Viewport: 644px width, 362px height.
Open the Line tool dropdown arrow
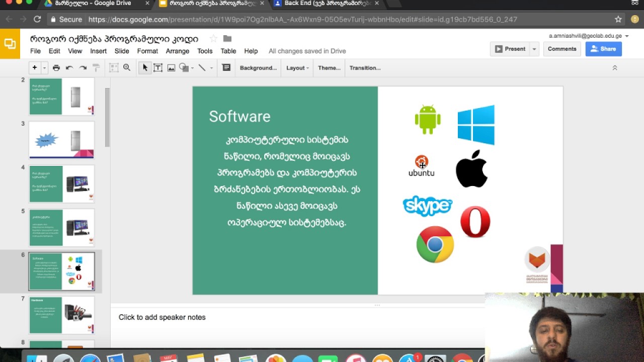click(x=211, y=68)
